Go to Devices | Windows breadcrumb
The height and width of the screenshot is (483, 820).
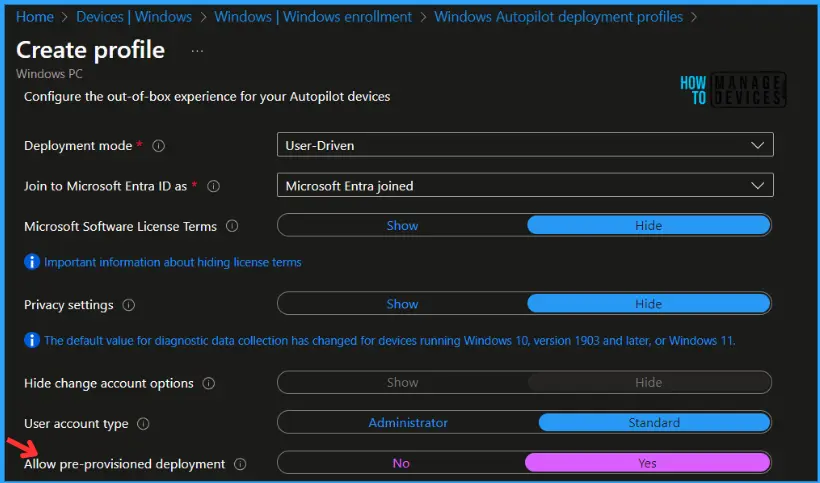pyautogui.click(x=134, y=17)
